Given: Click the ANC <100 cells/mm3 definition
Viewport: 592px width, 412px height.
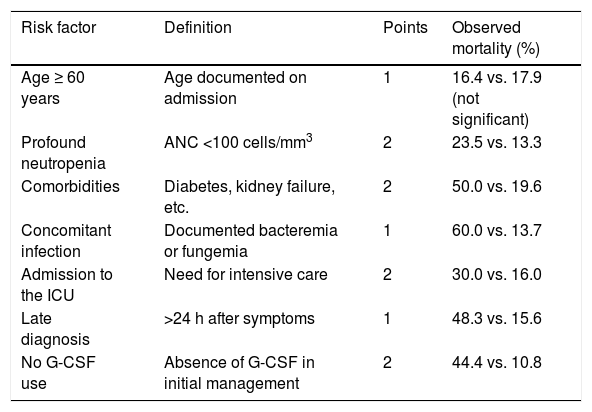Looking at the screenshot, I should (x=238, y=142).
